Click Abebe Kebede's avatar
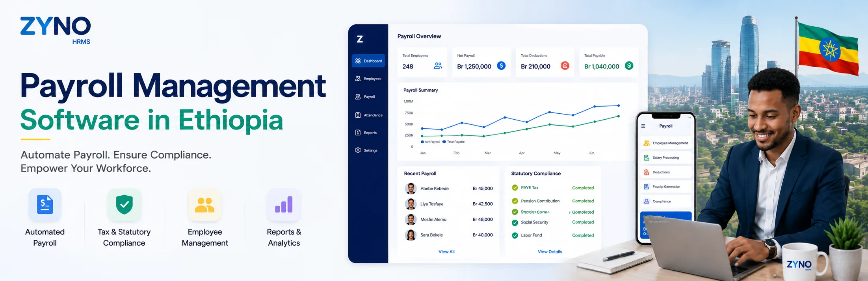Screen dimensions: 868x281 [x=411, y=189]
